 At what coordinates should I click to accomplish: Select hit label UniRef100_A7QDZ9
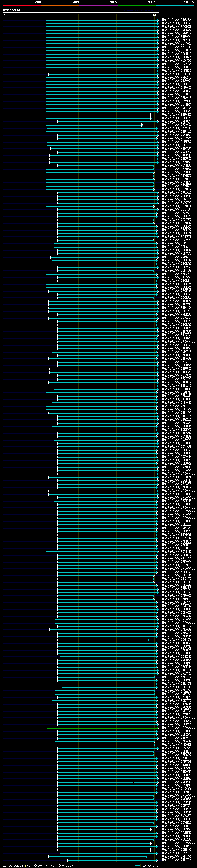tap(177, 26)
